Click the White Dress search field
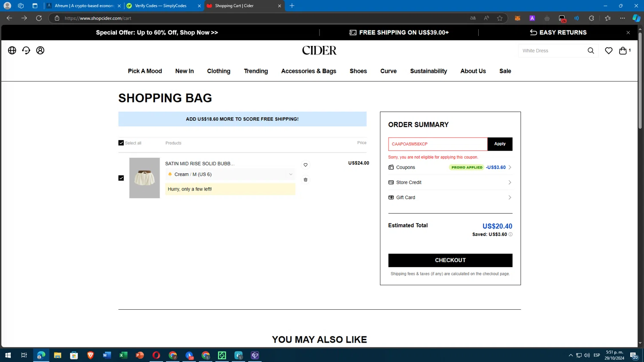Viewport: 644px width, 362px height. 552,51
